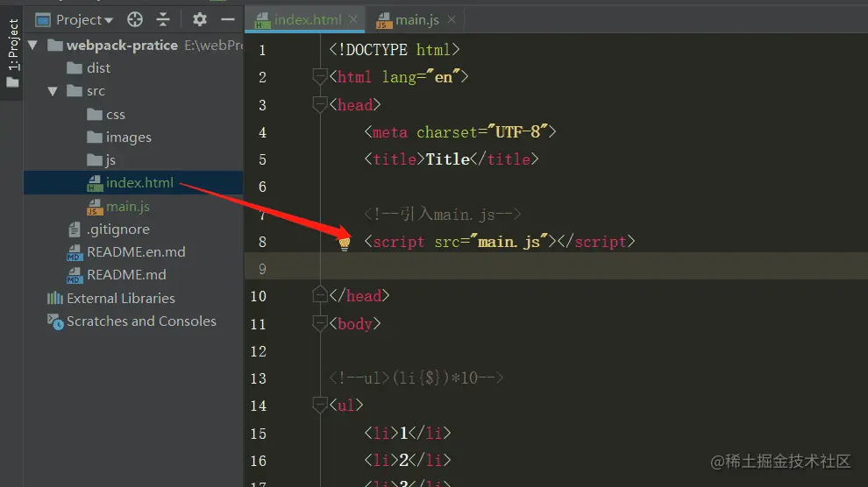Image resolution: width=868 pixels, height=487 pixels.
Task: Click the DOCTYPE declaration on line 1
Action: [x=395, y=50]
